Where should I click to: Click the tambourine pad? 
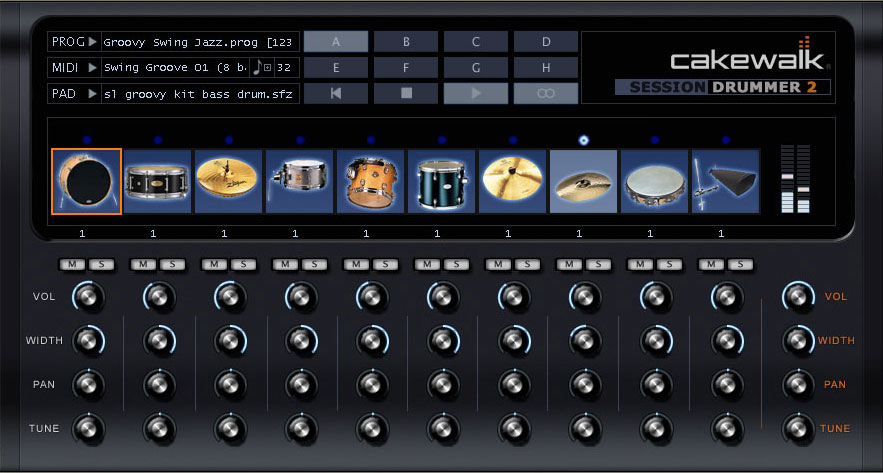pos(654,181)
